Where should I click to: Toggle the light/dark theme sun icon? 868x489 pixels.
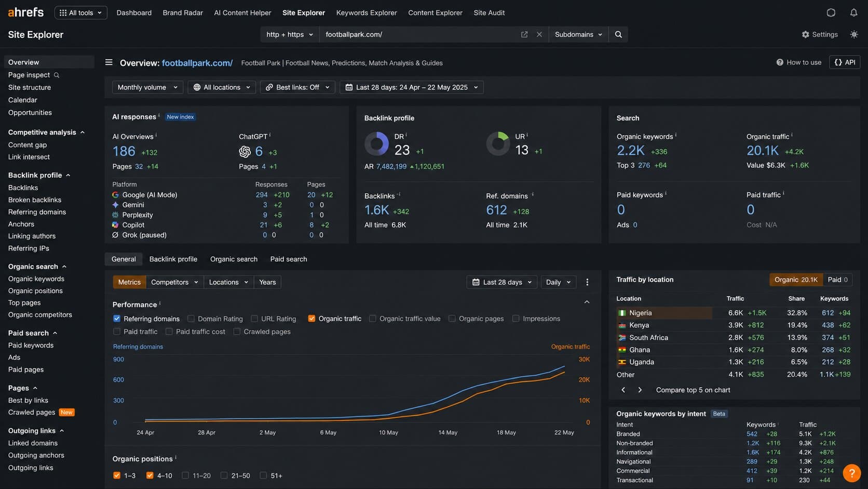coord(854,34)
